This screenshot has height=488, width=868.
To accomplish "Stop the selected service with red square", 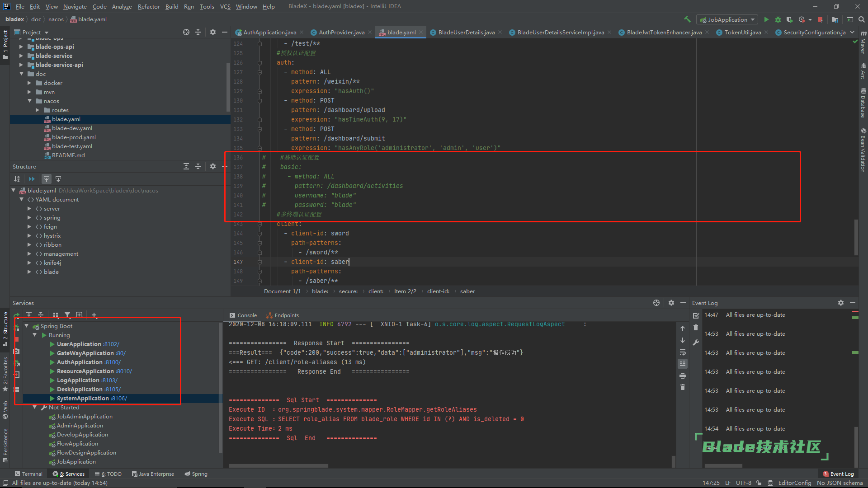I will pos(17,339).
